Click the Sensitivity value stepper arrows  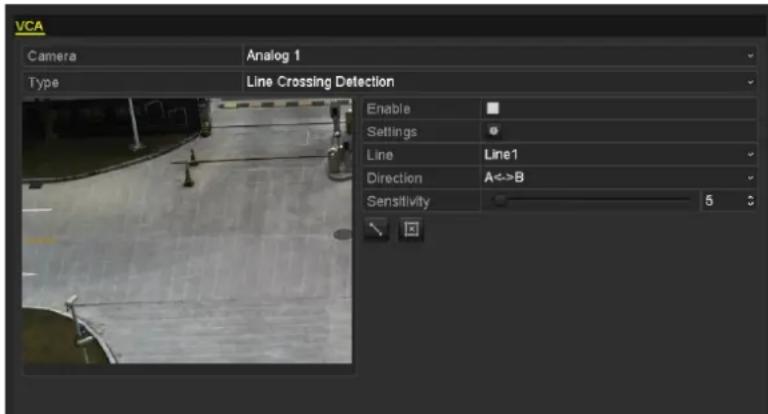click(750, 200)
